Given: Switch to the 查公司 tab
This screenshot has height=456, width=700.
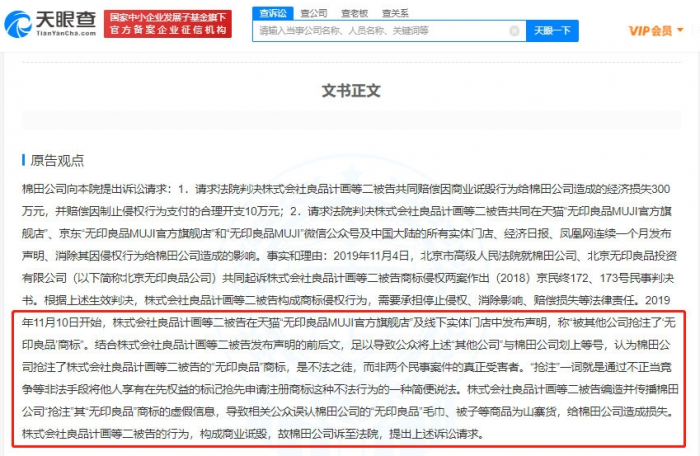Looking at the screenshot, I should point(314,13).
